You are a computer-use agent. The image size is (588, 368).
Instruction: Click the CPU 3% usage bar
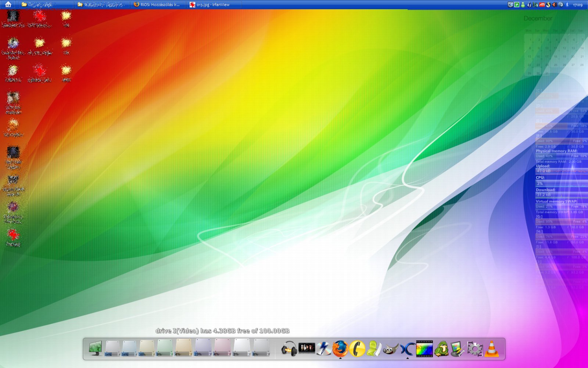click(562, 183)
